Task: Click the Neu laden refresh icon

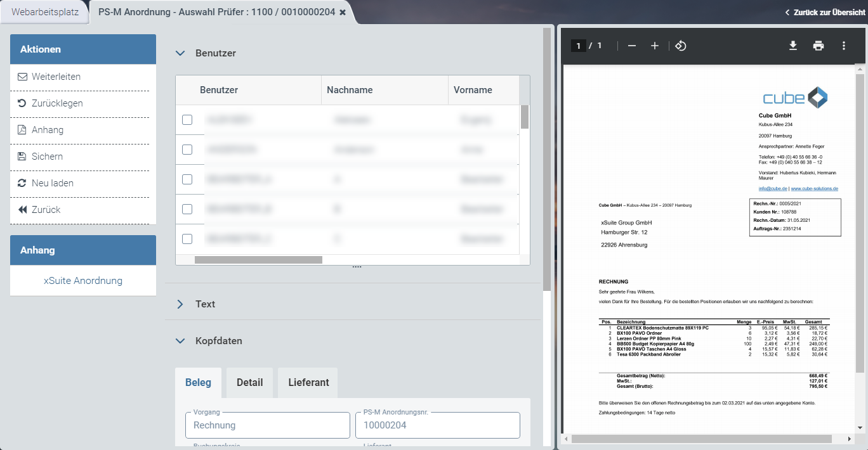Action: 22,183
